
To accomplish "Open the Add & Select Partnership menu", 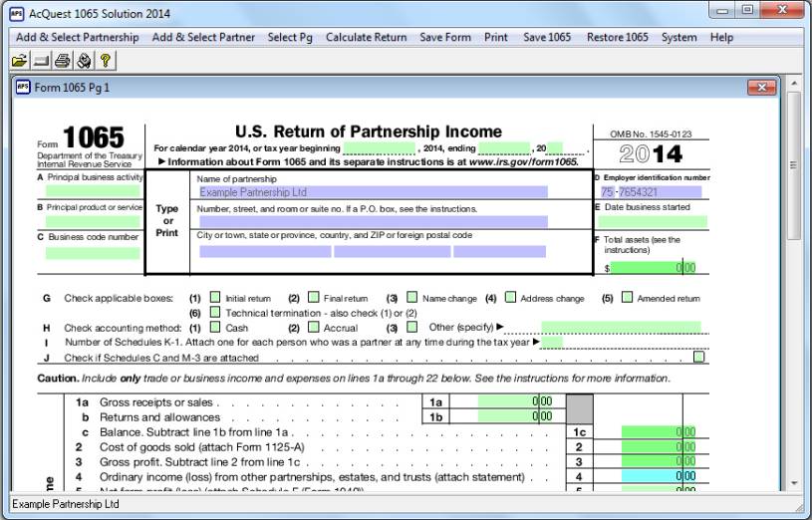I will pyautogui.click(x=78, y=37).
